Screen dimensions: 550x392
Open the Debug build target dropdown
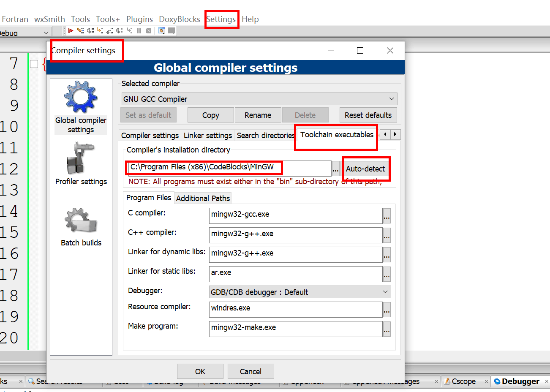point(25,33)
